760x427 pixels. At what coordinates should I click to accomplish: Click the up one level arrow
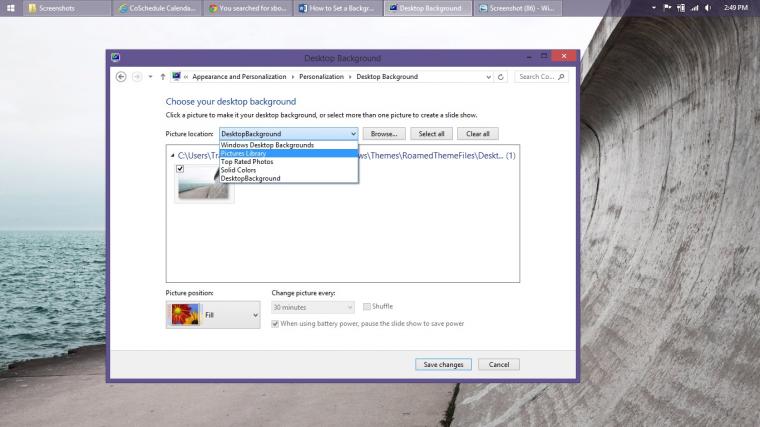163,76
